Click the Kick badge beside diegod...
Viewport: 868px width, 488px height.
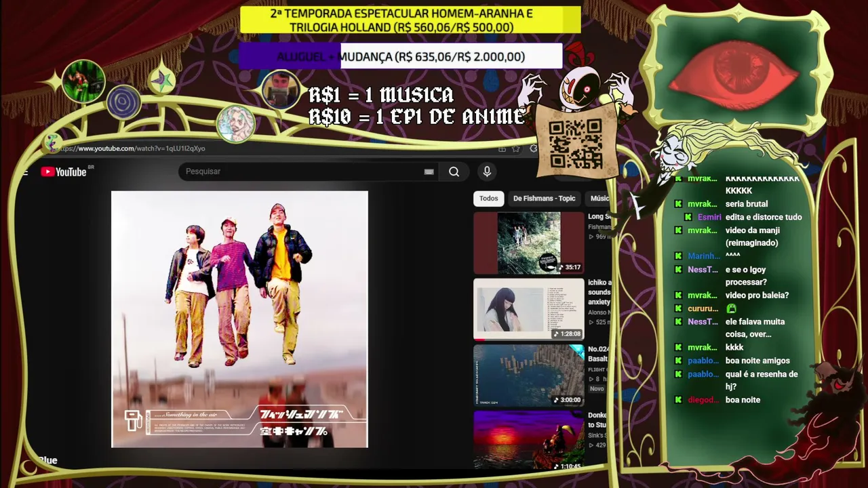678,400
